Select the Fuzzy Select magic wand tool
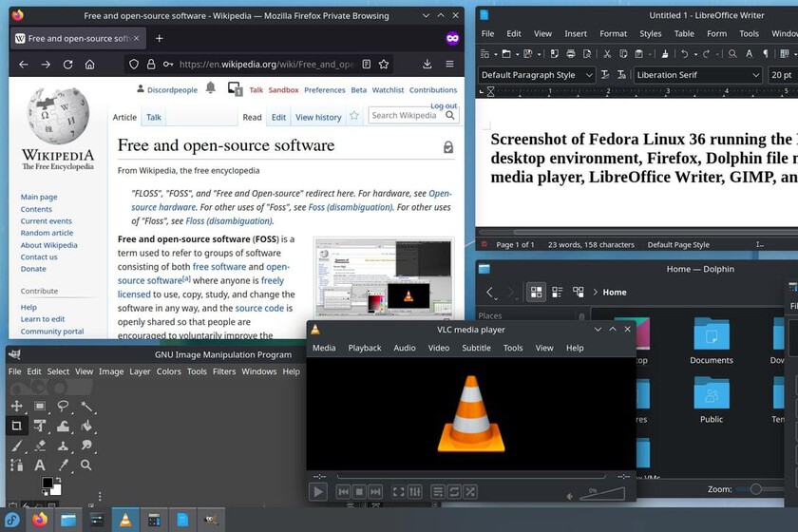The image size is (798, 532). point(86,406)
